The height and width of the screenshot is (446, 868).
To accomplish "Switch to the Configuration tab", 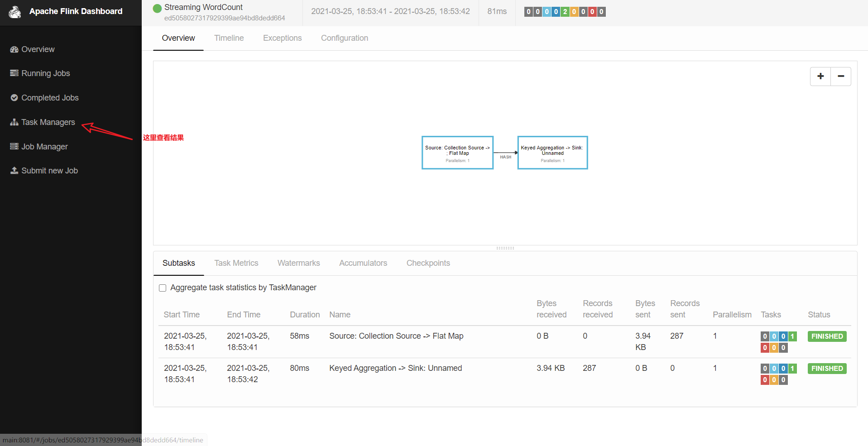I will point(345,38).
